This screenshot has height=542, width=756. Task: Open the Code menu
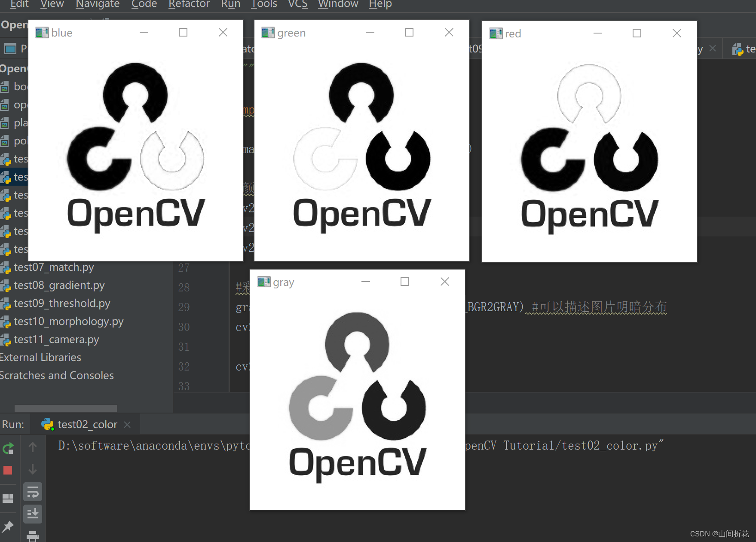144,4
